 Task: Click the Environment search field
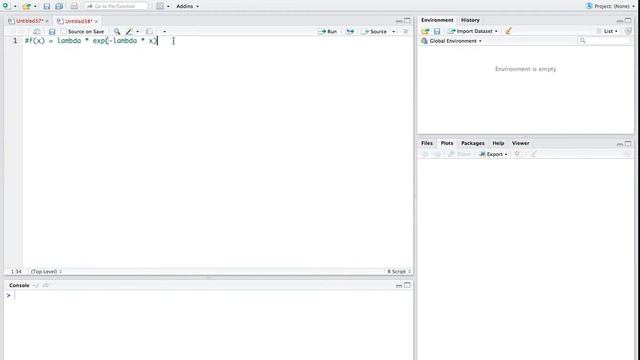pyautogui.click(x=604, y=41)
